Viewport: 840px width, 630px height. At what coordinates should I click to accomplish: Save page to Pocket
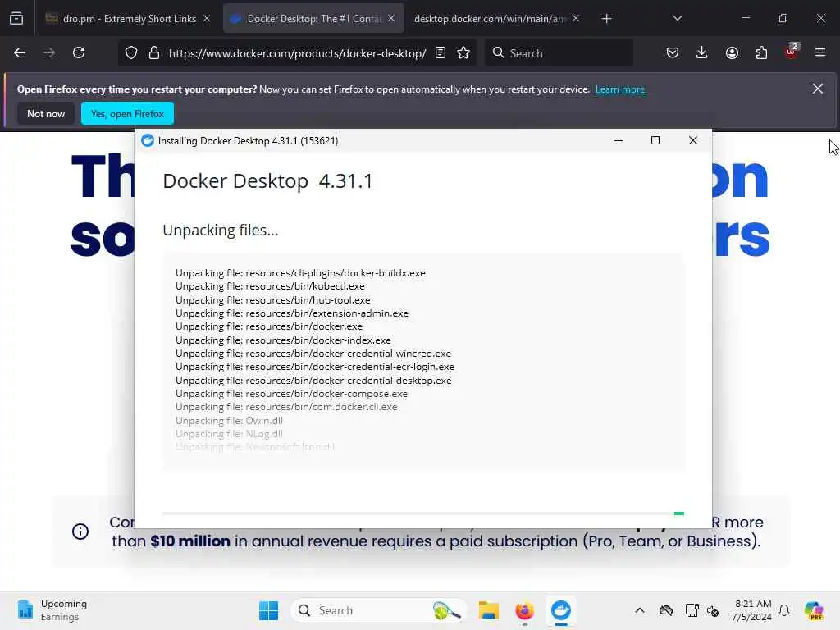[673, 53]
